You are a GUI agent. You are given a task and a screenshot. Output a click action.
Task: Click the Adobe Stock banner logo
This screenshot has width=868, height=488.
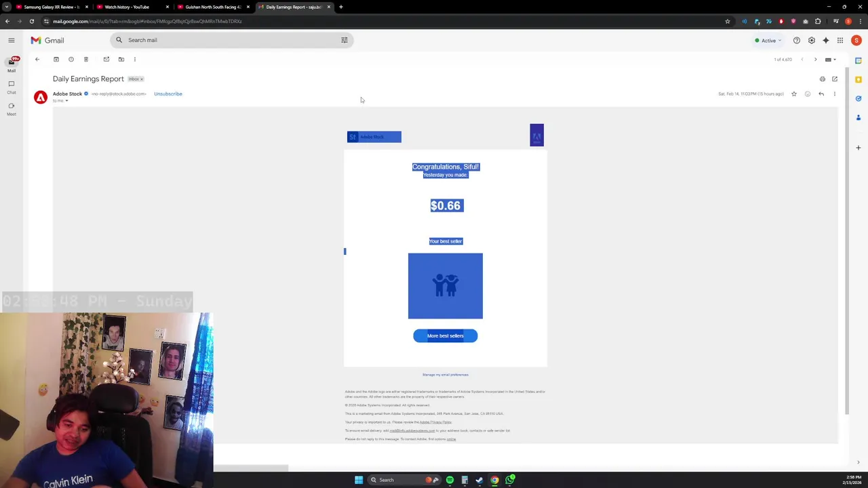(374, 137)
